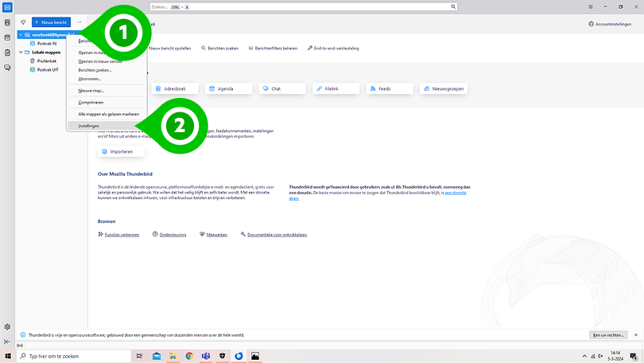Open the Photos app in the taskbar

[x=255, y=356]
